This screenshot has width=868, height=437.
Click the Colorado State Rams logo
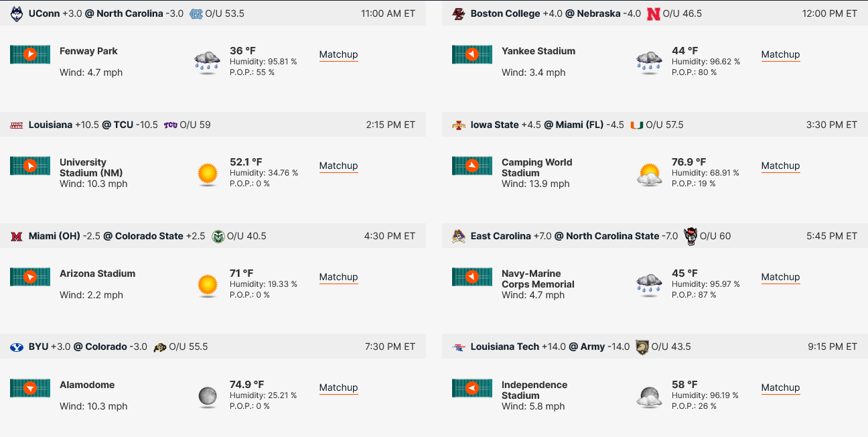coord(218,236)
